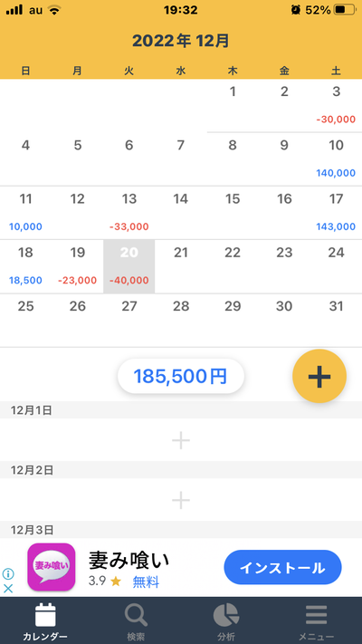The height and width of the screenshot is (644, 362).
Task: Select December 15 on the calendar
Action: (x=233, y=213)
